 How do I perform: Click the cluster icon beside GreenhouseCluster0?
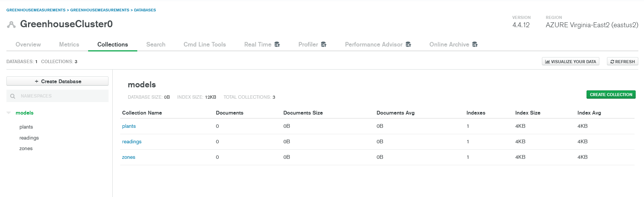click(x=11, y=25)
